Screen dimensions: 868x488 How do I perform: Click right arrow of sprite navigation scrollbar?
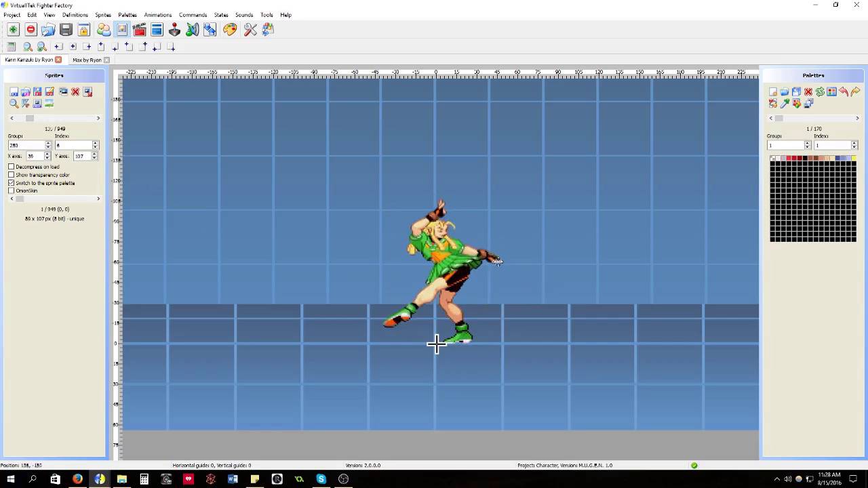pyautogui.click(x=98, y=118)
